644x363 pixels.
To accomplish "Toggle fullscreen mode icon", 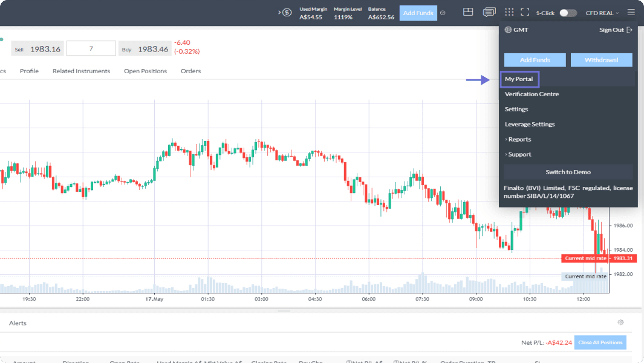I will coord(525,12).
